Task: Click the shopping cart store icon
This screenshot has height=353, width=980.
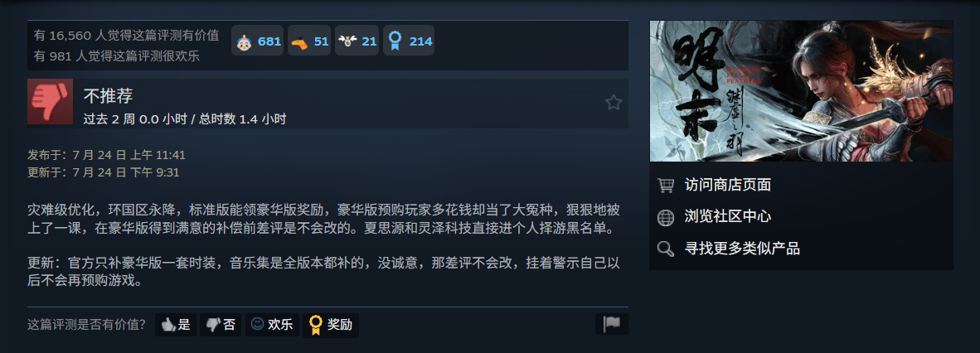Action: click(x=666, y=185)
